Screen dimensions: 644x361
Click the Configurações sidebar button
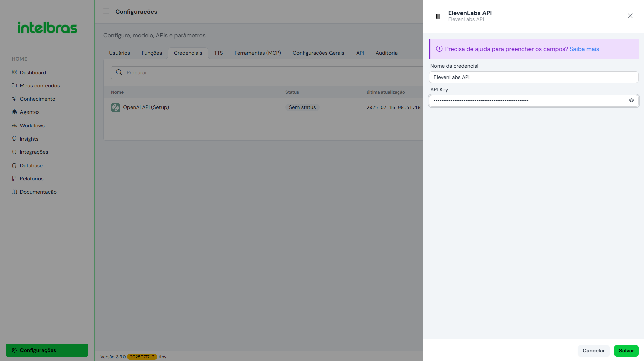(x=47, y=350)
